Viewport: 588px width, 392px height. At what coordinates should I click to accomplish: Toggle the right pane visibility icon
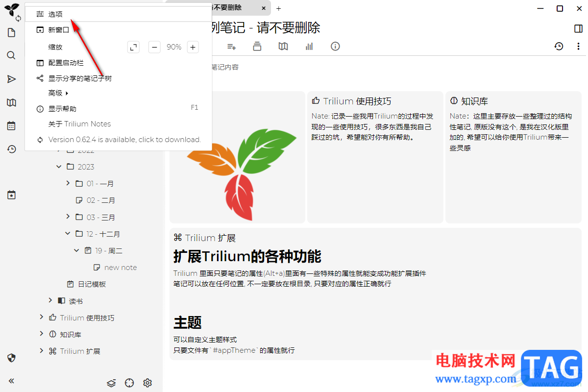tap(578, 28)
